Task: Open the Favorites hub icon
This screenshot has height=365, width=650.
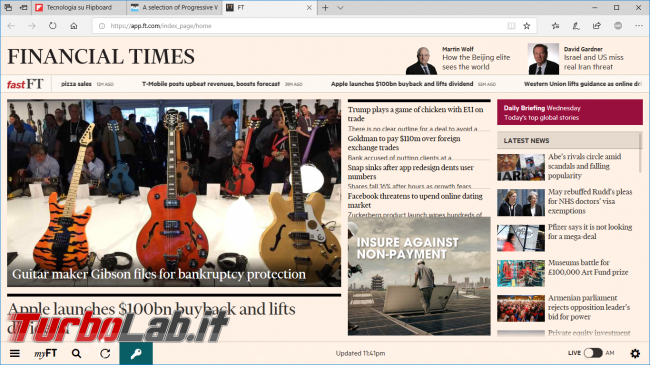Action: click(555, 26)
